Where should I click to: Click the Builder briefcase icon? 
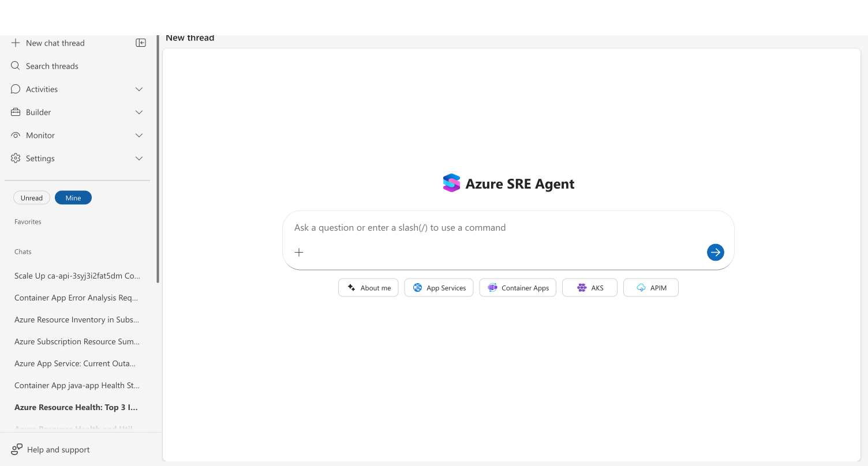pos(16,112)
